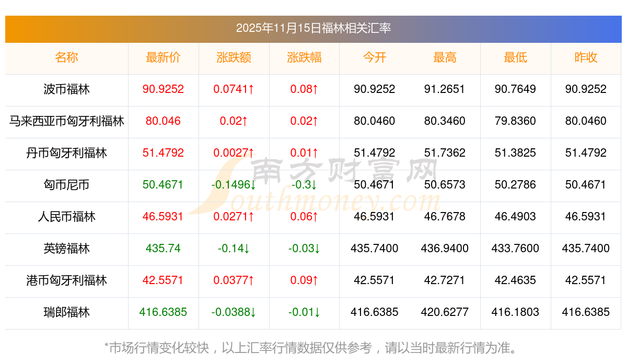Select highest value 80.3460
The height and width of the screenshot is (364, 627).
pos(445,121)
